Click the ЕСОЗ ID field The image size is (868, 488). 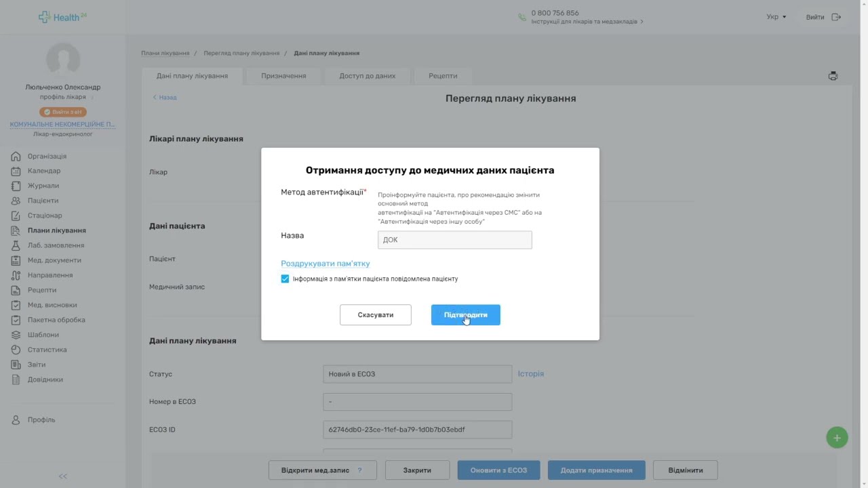(418, 430)
